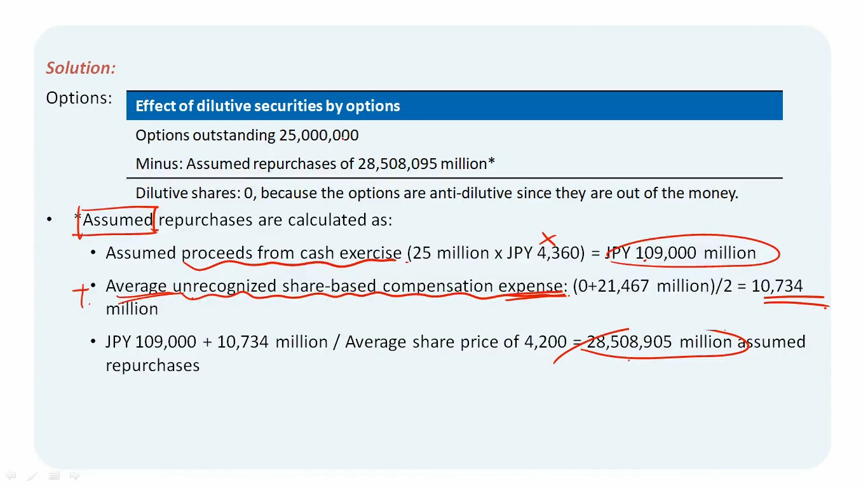This screenshot has width=868, height=488.
Task: Click the red plus annotation mark
Action: click(x=82, y=296)
